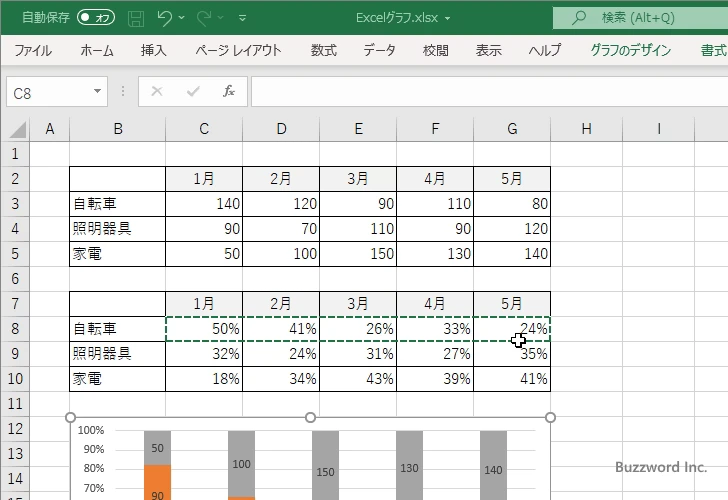The width and height of the screenshot is (728, 500).
Task: Click cell G4 with value 120
Action: (x=512, y=229)
